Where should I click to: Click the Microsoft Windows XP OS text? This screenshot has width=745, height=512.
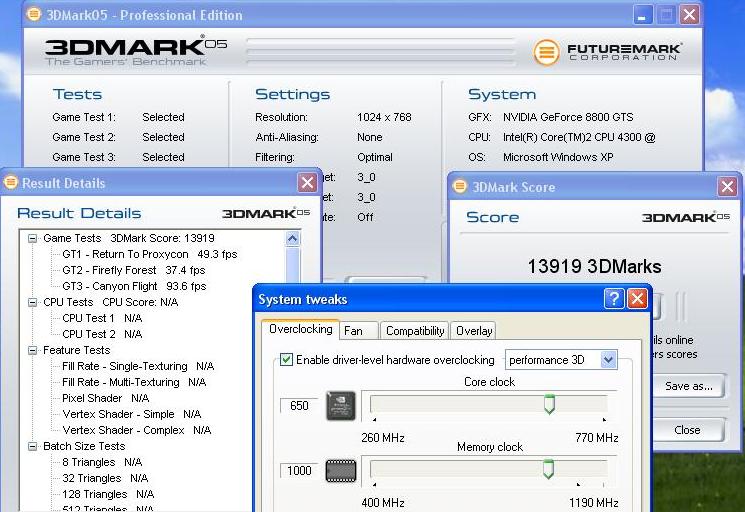(558, 157)
